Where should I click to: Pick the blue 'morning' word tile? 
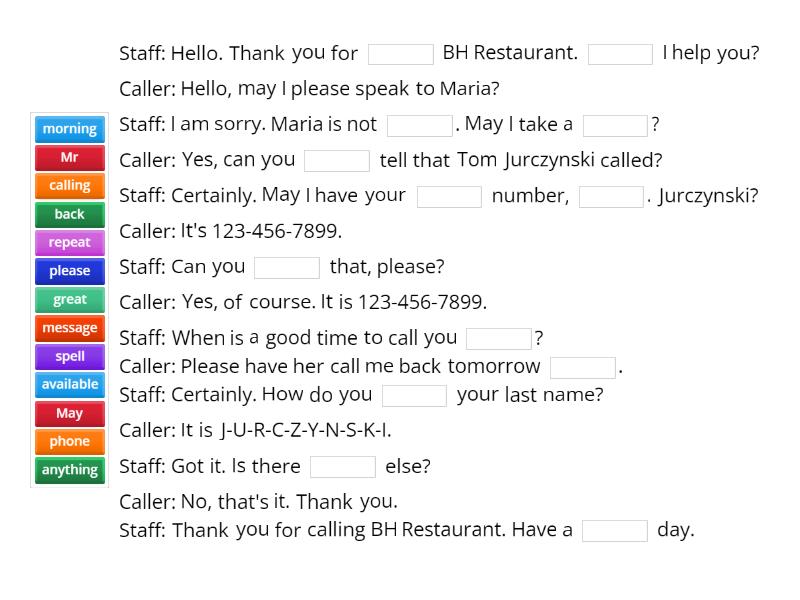[69, 129]
